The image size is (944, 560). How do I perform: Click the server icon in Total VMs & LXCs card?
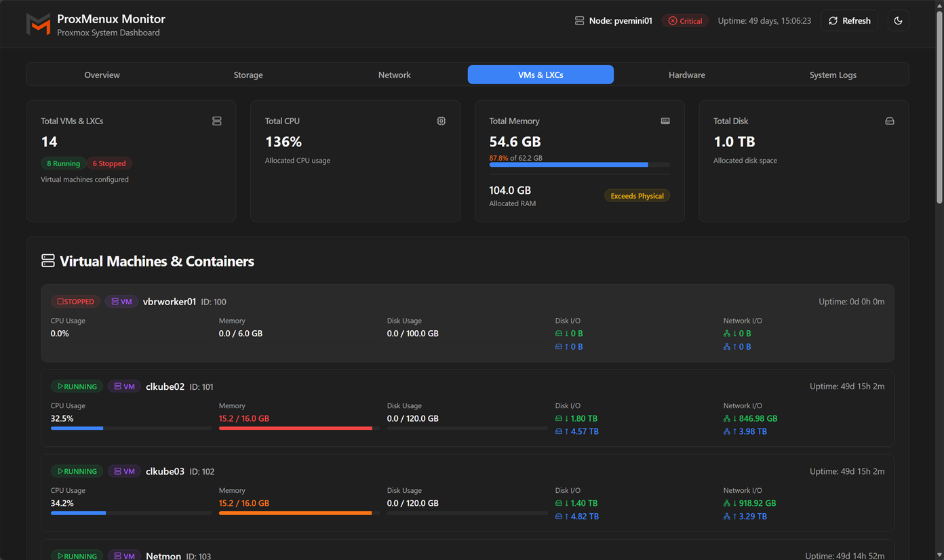click(217, 121)
